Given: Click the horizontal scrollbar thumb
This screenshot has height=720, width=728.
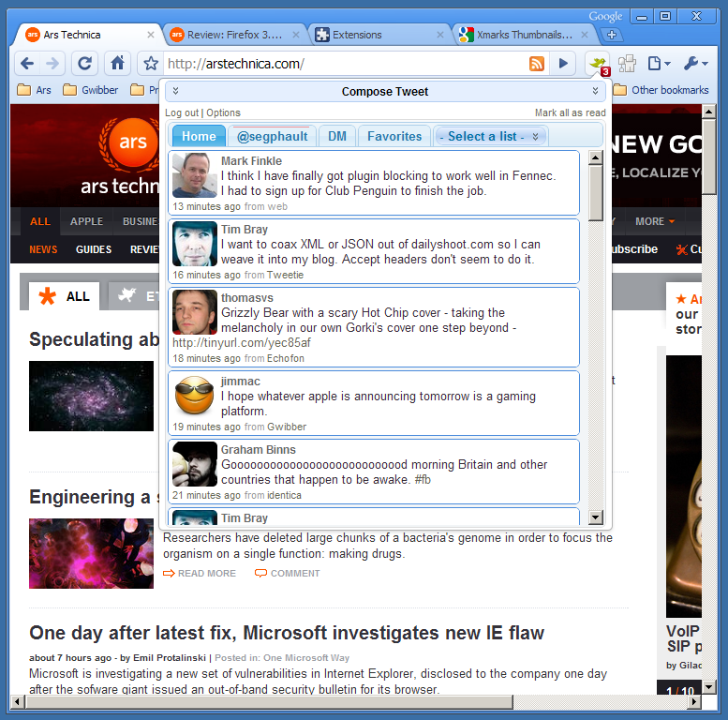Looking at the screenshot, I should [x=269, y=701].
